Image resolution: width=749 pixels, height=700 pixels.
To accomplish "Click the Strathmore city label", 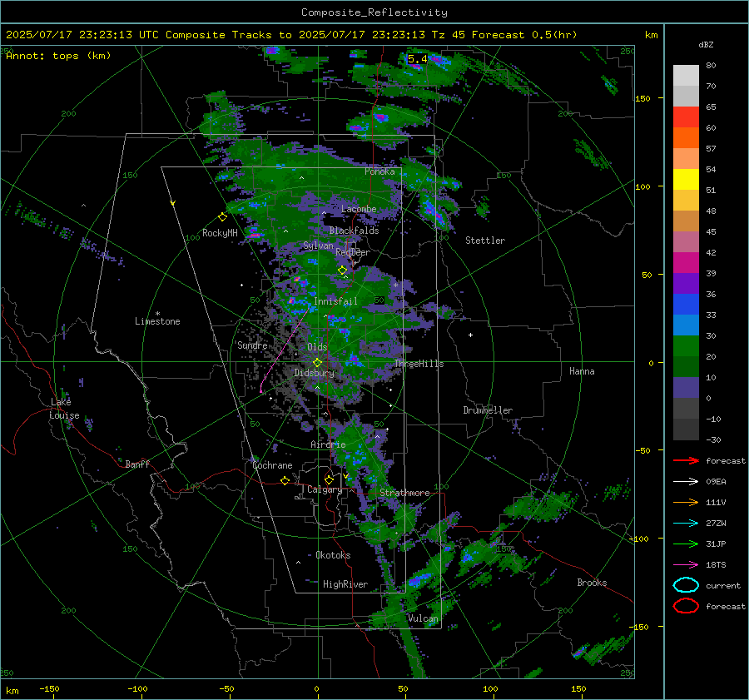I will click(404, 493).
